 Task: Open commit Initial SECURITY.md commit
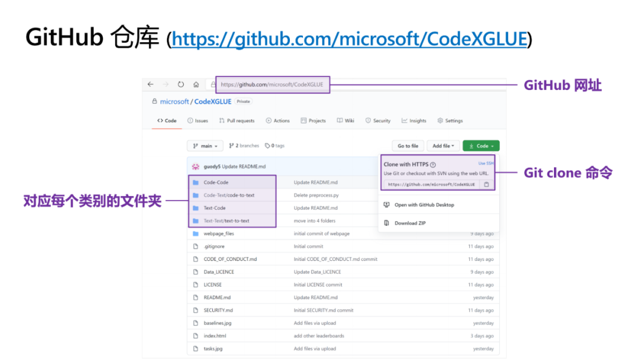click(x=324, y=310)
